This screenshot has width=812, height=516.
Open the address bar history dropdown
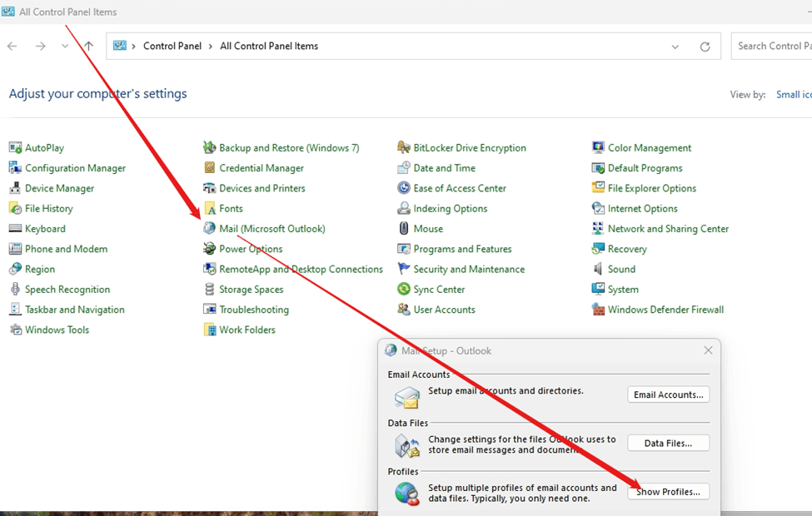click(x=675, y=47)
